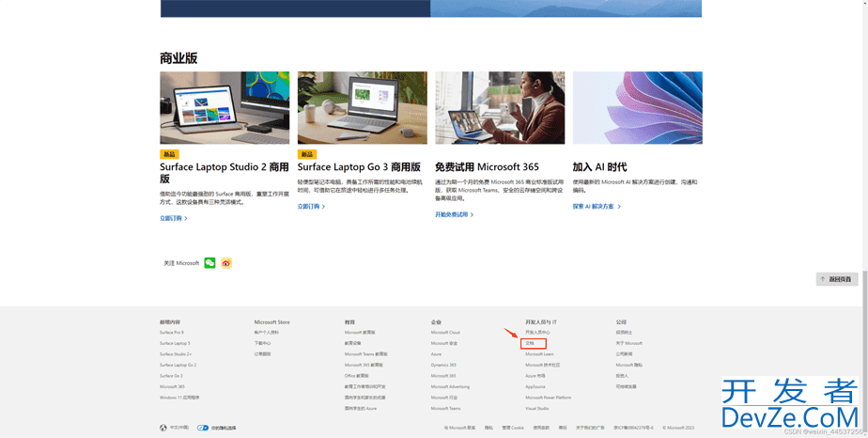Image resolution: width=868 pixels, height=438 pixels.
Task: Open Microsoft 365 under 企业 column
Action: click(443, 375)
